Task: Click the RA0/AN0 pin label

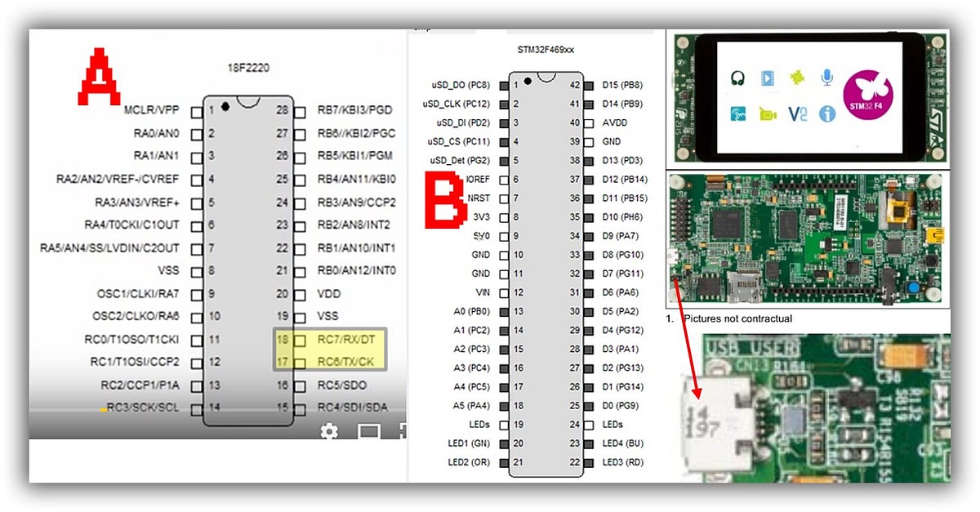Action: click(157, 133)
